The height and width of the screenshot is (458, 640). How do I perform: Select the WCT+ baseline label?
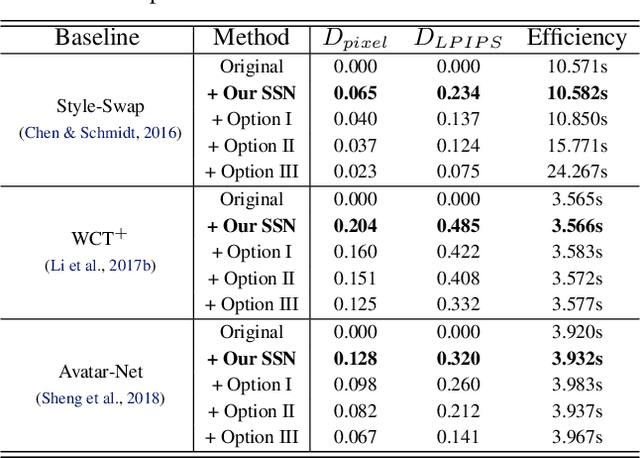[x=99, y=240]
